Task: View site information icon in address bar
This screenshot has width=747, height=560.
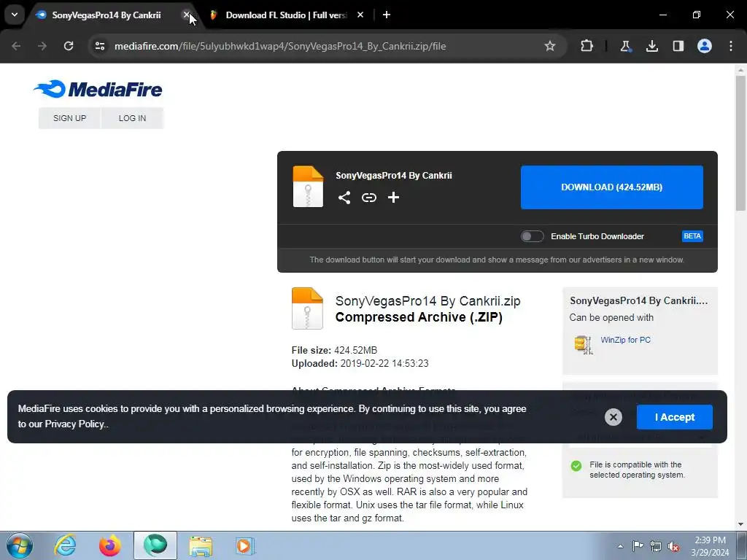Action: (x=99, y=46)
